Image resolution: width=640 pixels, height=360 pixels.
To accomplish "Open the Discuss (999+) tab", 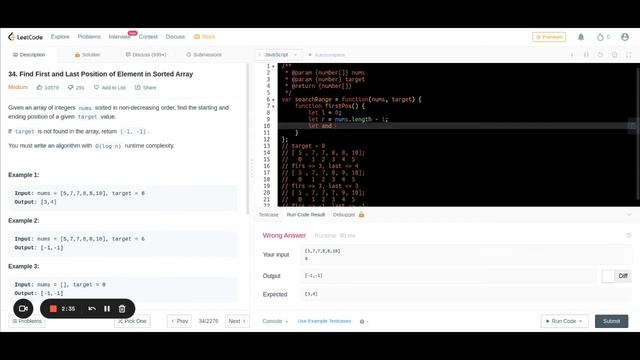I will [x=146, y=55].
